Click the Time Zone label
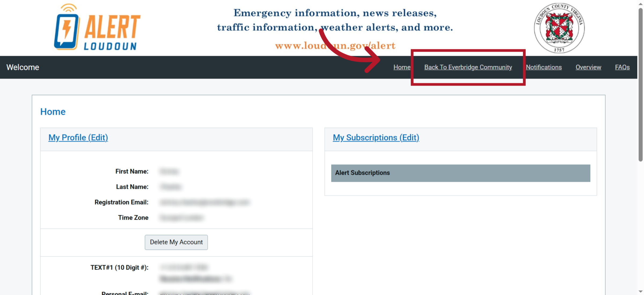The height and width of the screenshot is (295, 644). [133, 218]
